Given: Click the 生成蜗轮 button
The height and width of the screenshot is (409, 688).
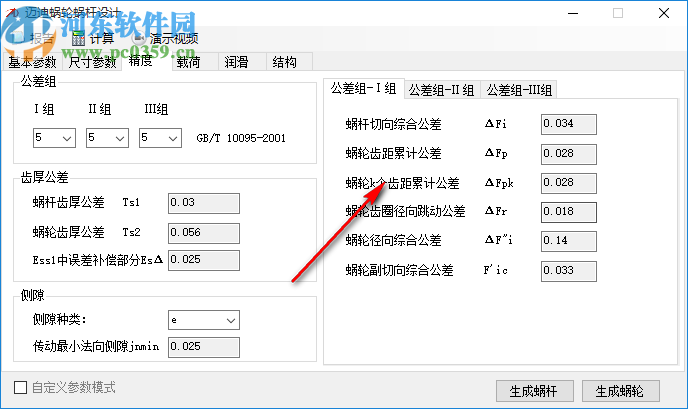Looking at the screenshot, I should click(620, 391).
